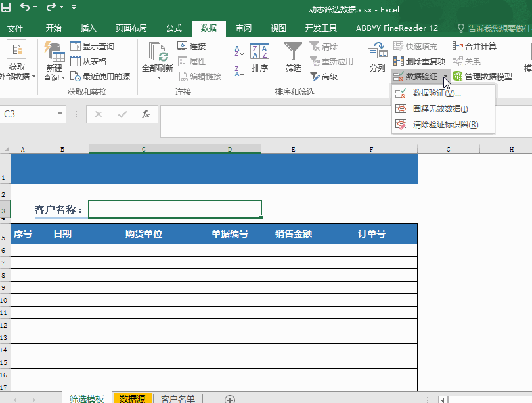Click 属性 in the 连接 group
The height and width of the screenshot is (403, 532).
pyautogui.click(x=192, y=61)
